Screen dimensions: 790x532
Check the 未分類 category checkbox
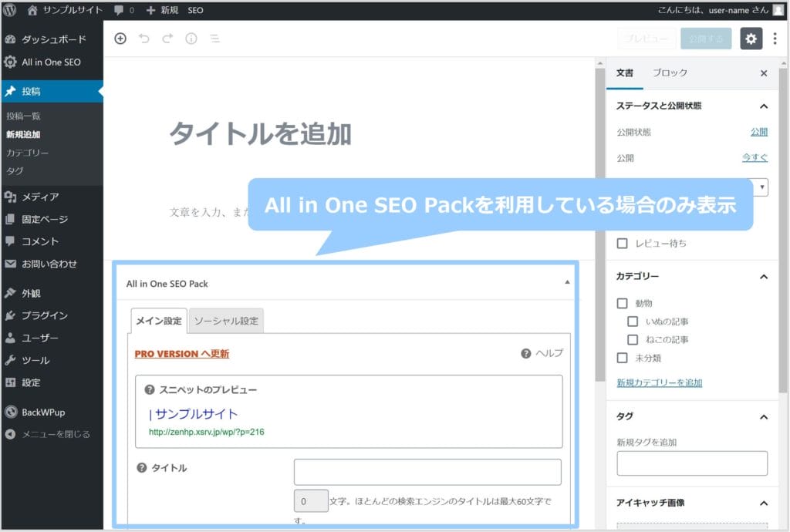[x=623, y=358]
